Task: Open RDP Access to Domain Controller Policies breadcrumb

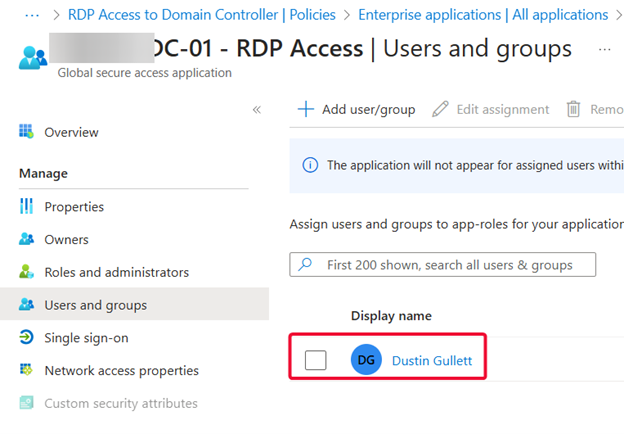Action: [202, 15]
